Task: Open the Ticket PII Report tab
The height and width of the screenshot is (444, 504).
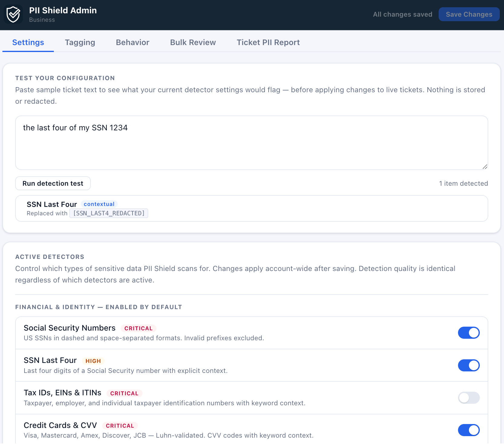Action: click(268, 42)
